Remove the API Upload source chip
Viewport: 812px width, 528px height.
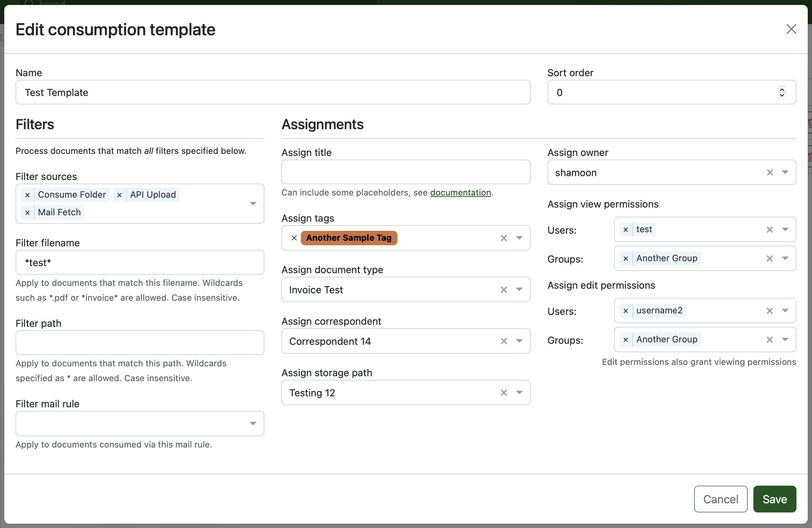click(119, 195)
